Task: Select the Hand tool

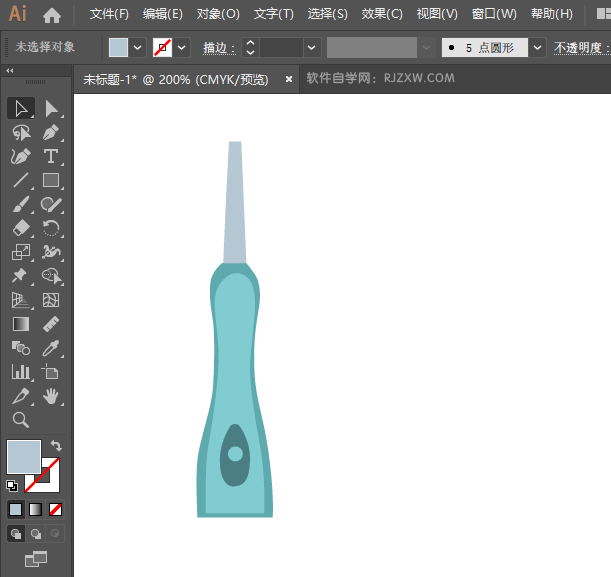Action: [51, 397]
